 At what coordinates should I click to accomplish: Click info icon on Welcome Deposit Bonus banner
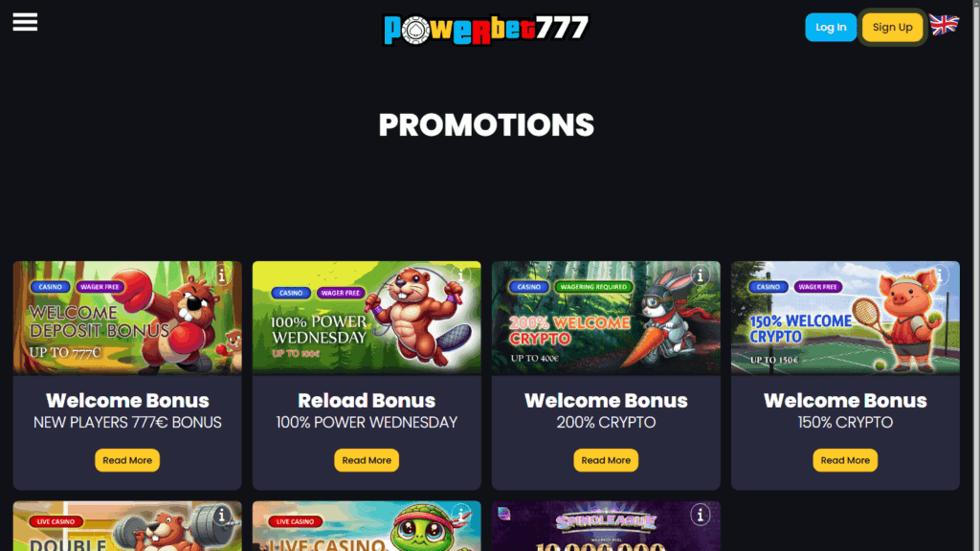coord(221,275)
